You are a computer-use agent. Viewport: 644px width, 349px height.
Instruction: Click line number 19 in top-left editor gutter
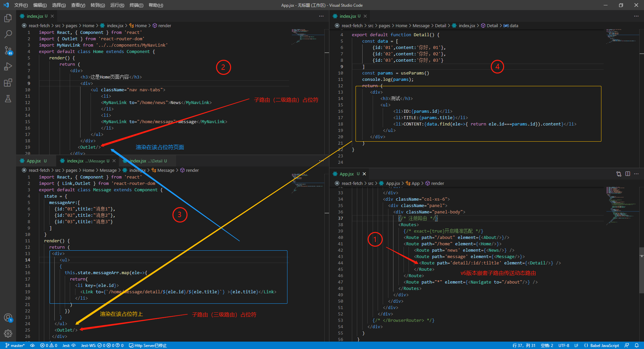28,147
